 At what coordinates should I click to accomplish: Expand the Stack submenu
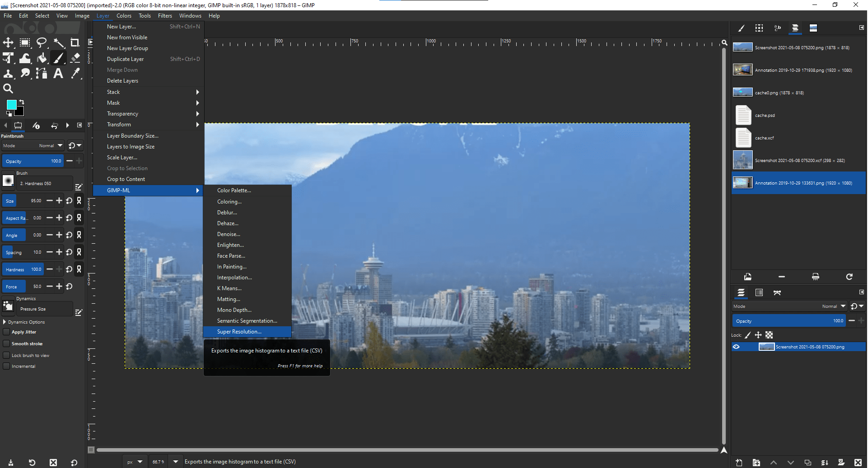click(149, 92)
